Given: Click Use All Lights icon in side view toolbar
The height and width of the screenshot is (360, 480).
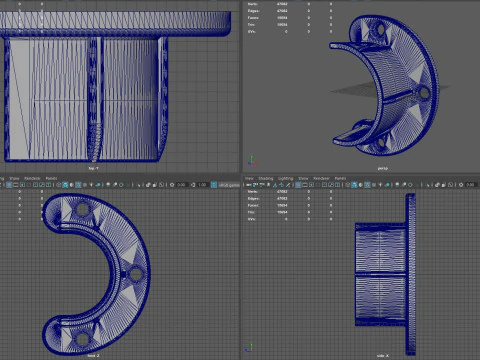Looking at the screenshot, I should (x=380, y=185).
